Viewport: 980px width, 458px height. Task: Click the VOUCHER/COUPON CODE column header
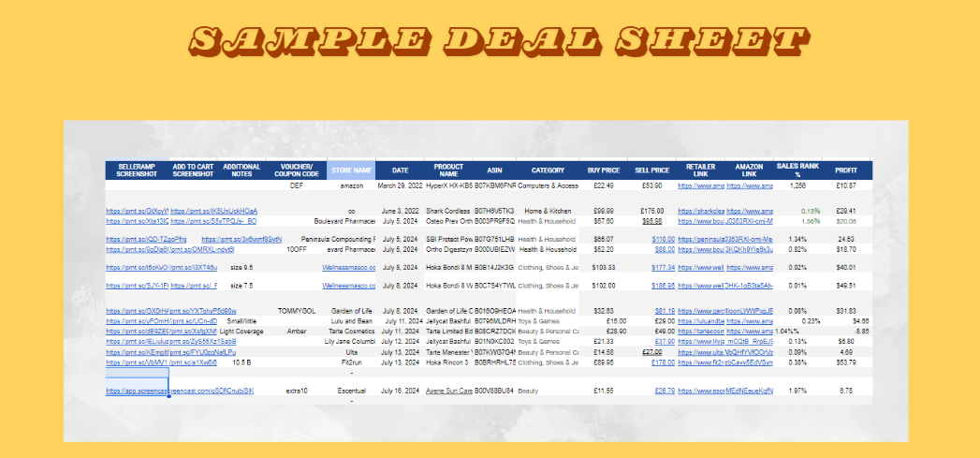(295, 170)
